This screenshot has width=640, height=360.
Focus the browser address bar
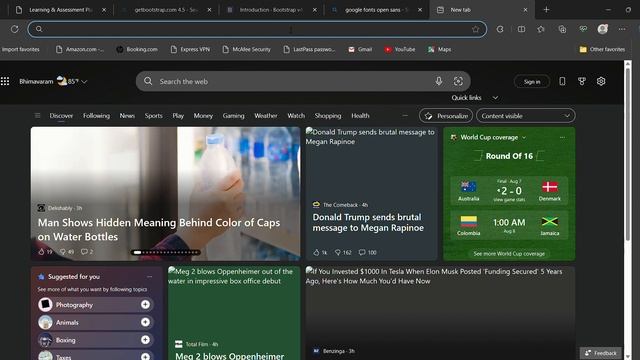(257, 29)
